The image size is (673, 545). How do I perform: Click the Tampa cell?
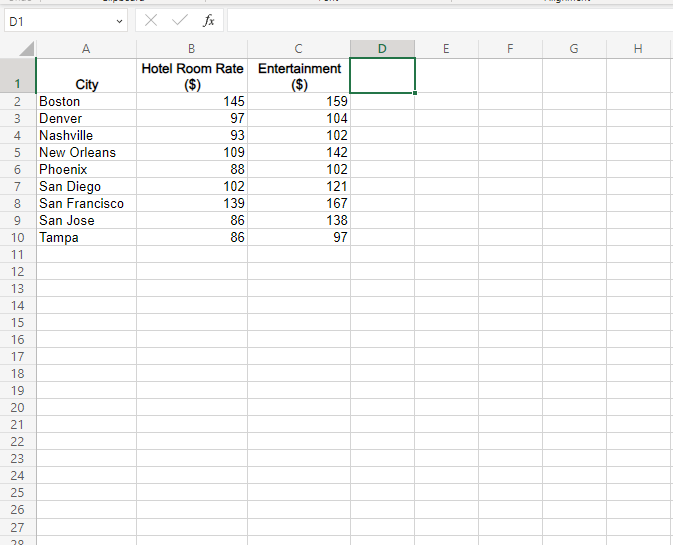tap(86, 237)
